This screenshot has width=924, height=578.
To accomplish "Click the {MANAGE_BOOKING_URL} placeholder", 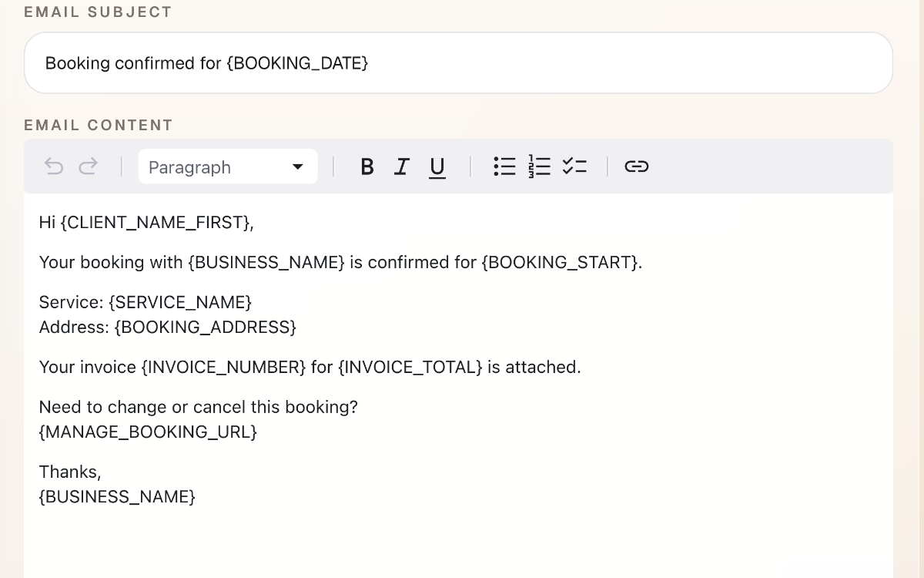I will [x=148, y=432].
